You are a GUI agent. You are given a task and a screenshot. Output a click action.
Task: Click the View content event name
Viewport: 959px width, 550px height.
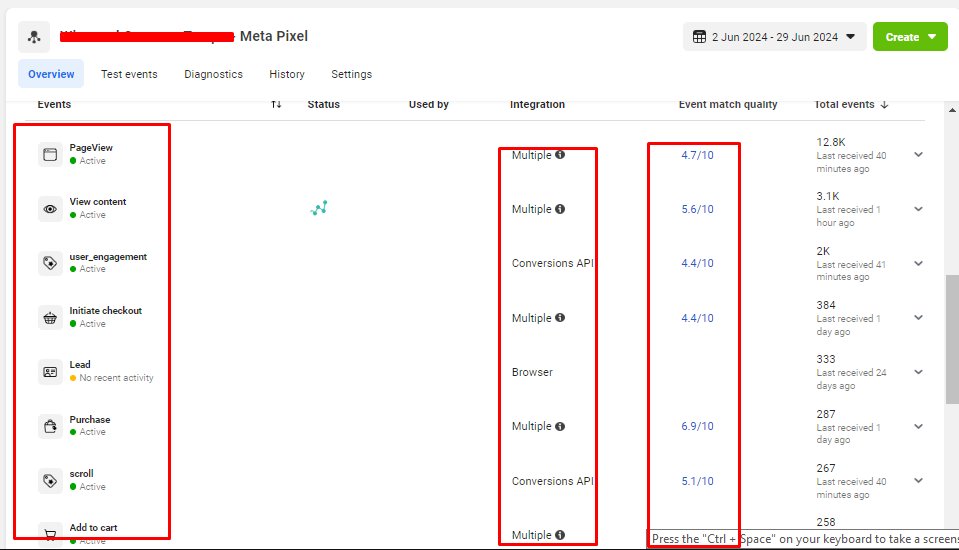[98, 202]
